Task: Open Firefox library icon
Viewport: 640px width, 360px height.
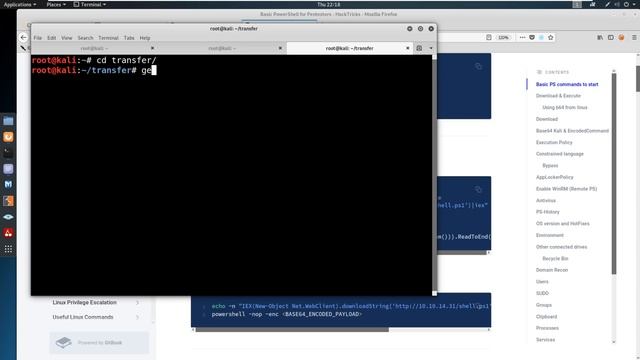Action: [x=600, y=38]
